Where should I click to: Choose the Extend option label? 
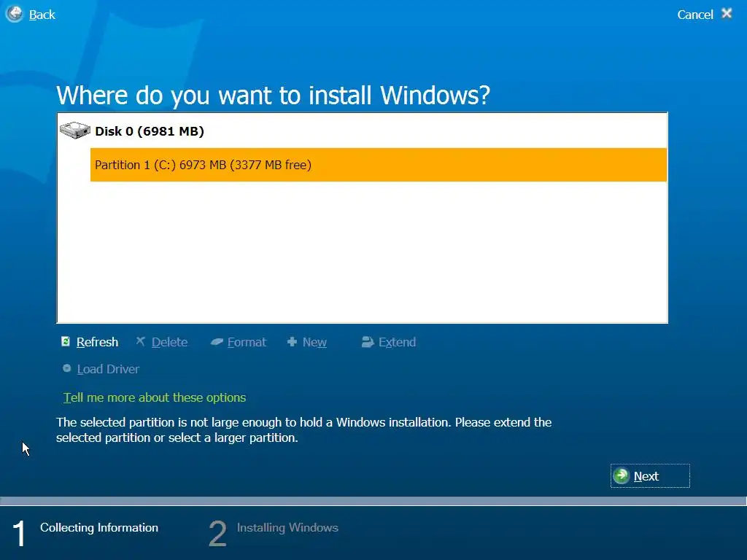tap(398, 342)
